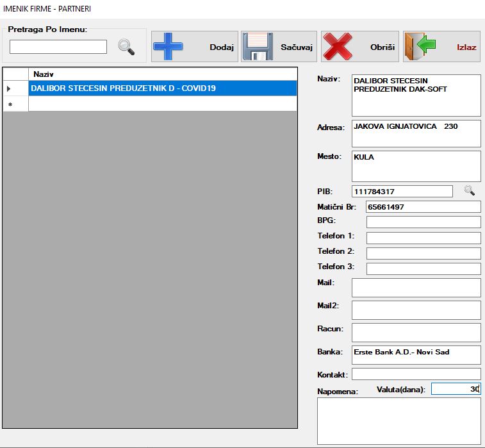Click the blue plus Dodaj icon

tap(169, 47)
